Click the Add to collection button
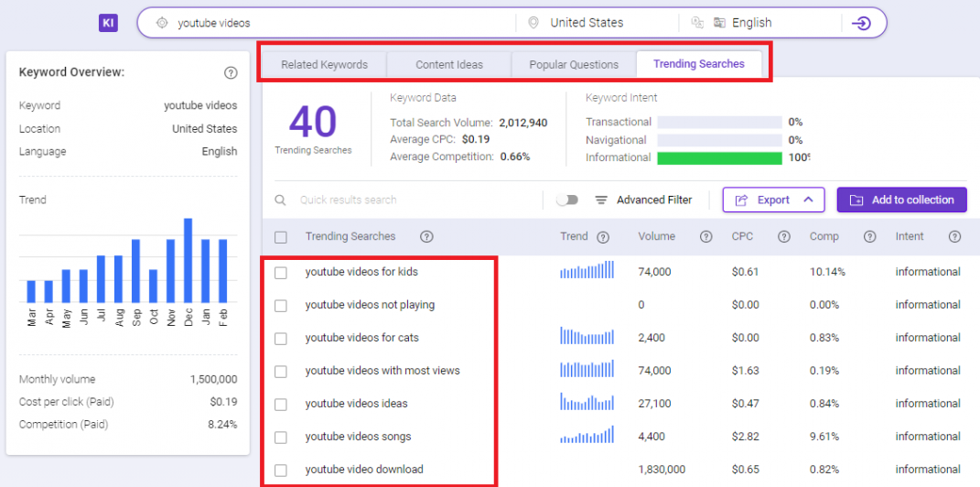 tap(902, 200)
